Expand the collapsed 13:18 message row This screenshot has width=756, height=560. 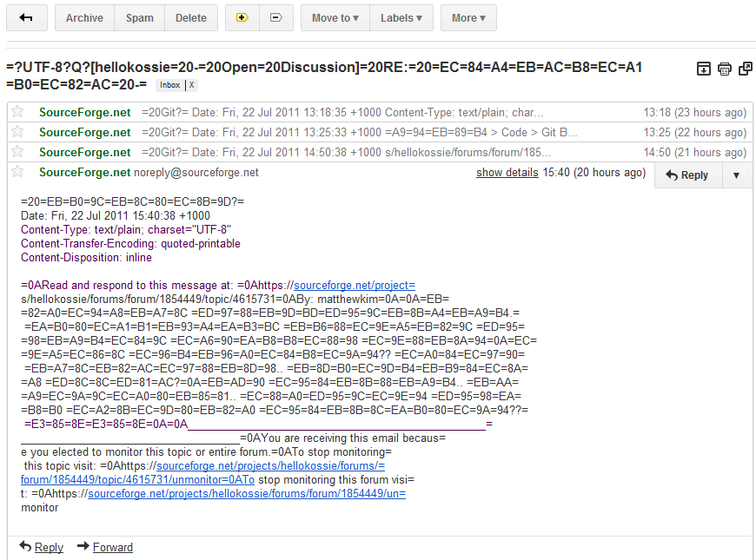[348, 112]
